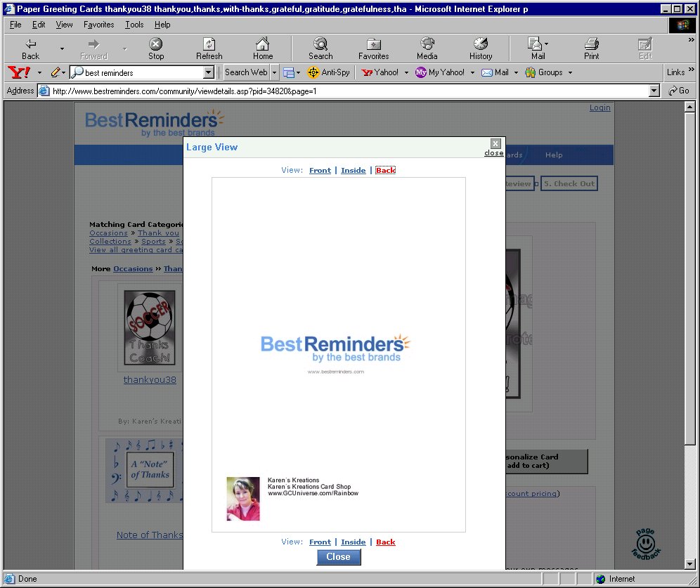The image size is (700, 588).
Task: Open the Favorites menu
Action: 98,25
